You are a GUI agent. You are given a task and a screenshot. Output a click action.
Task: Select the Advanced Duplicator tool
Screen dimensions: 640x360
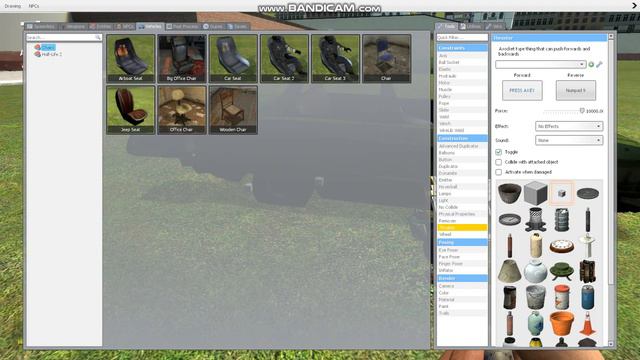(462, 146)
